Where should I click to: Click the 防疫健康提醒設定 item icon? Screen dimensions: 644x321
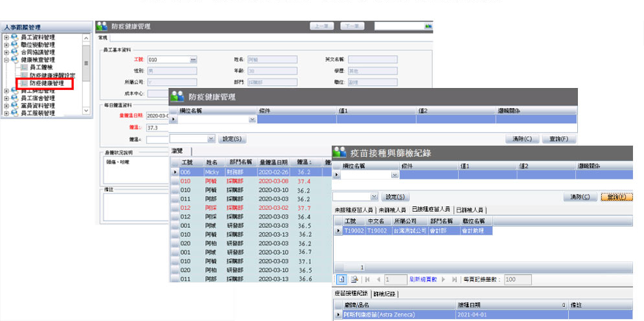[x=24, y=75]
